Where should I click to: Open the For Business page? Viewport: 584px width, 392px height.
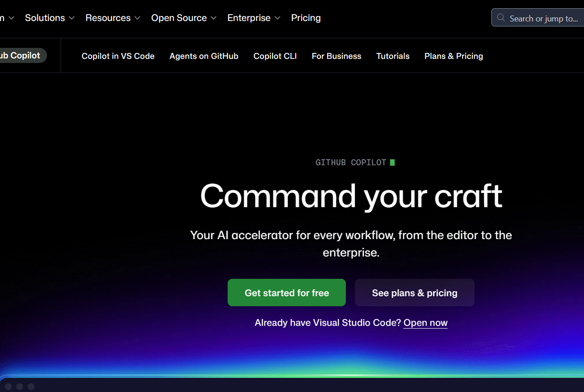(336, 56)
